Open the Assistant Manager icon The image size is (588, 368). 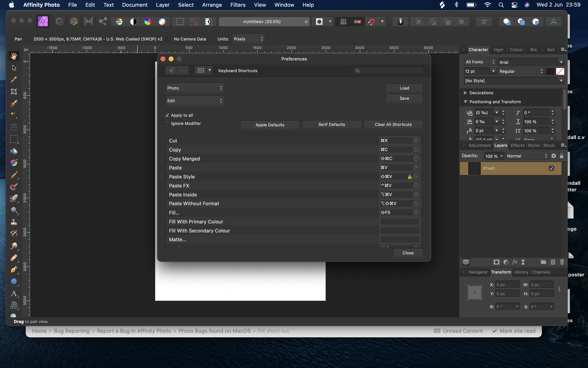pyautogui.click(x=400, y=22)
